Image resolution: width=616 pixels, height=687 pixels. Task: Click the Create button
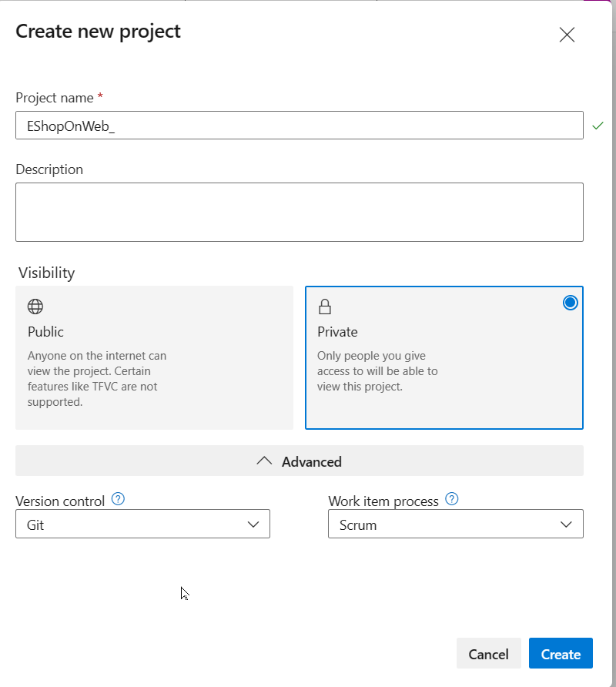point(561,653)
